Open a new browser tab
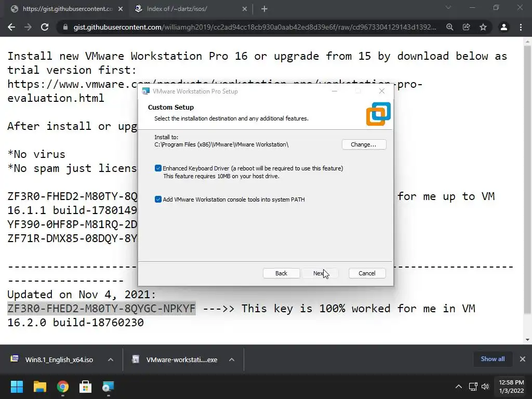Image resolution: width=532 pixels, height=399 pixels. 264,9
